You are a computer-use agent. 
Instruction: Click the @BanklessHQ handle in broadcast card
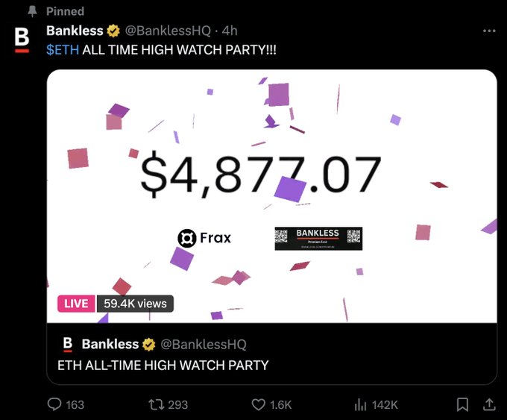pyautogui.click(x=204, y=345)
